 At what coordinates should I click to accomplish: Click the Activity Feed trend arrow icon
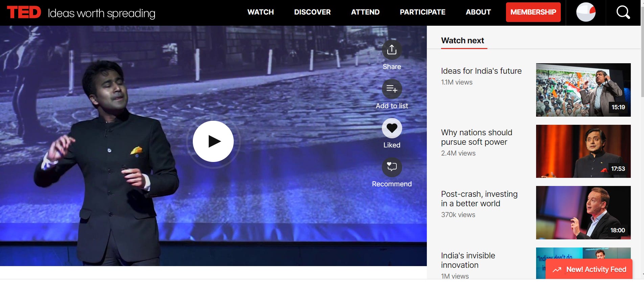click(x=557, y=270)
